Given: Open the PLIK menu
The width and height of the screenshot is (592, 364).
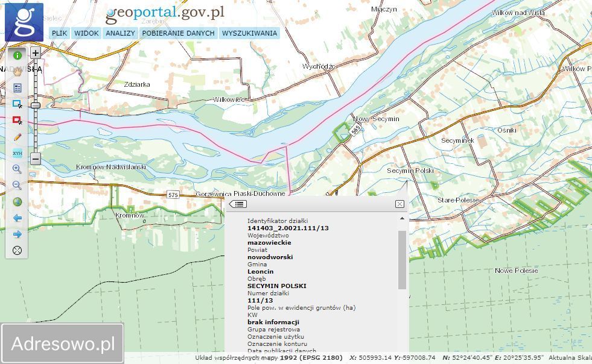Looking at the screenshot, I should pos(59,33).
